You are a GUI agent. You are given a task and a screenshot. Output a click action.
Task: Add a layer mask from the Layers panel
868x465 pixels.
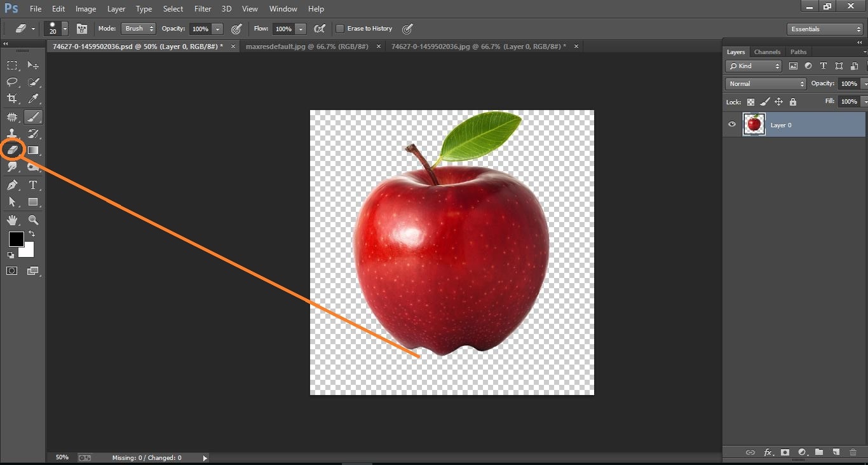click(x=785, y=452)
